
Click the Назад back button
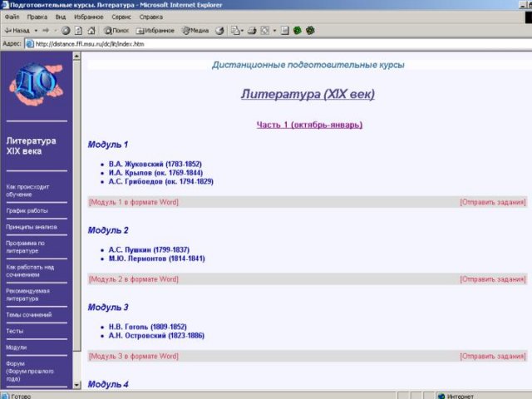point(17,31)
